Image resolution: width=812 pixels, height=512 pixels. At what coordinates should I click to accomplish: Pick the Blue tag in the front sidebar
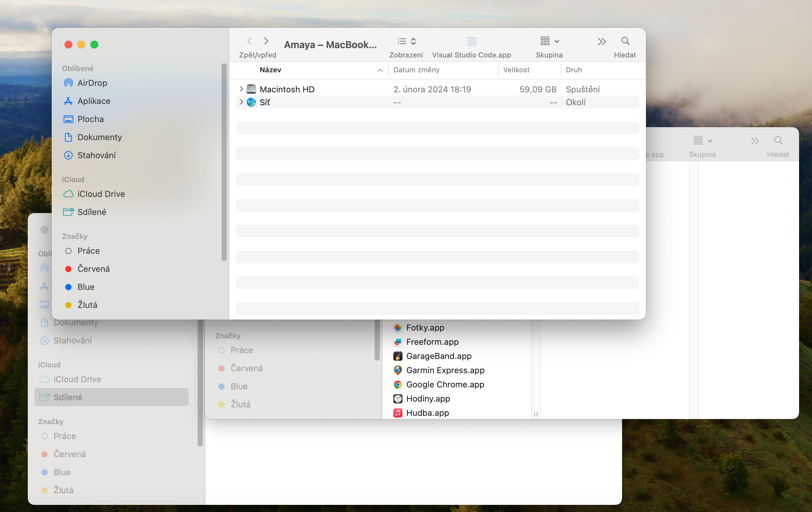[86, 287]
